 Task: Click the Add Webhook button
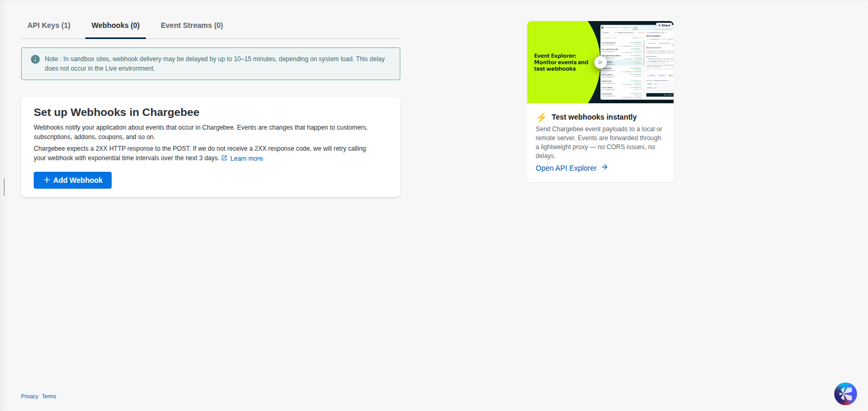point(73,180)
